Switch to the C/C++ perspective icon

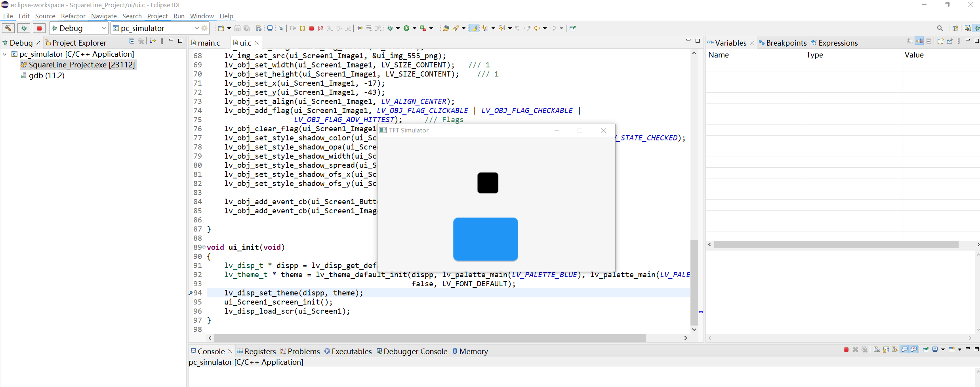click(x=968, y=28)
